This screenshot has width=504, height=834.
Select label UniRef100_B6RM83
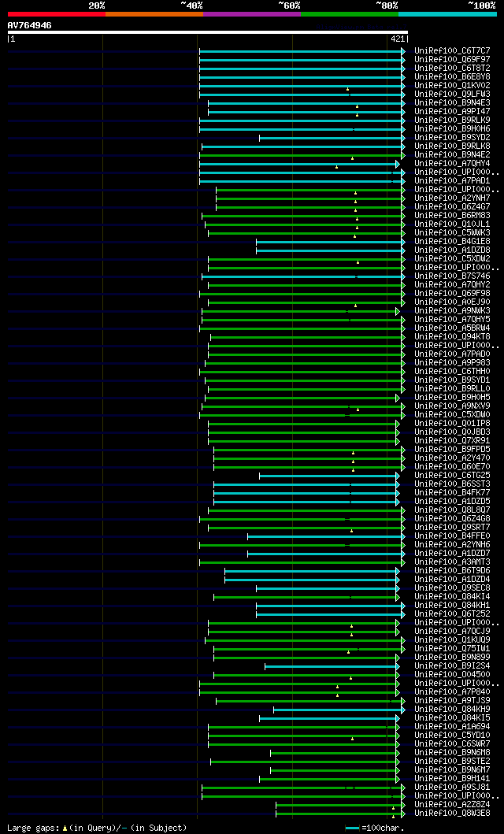(x=453, y=216)
